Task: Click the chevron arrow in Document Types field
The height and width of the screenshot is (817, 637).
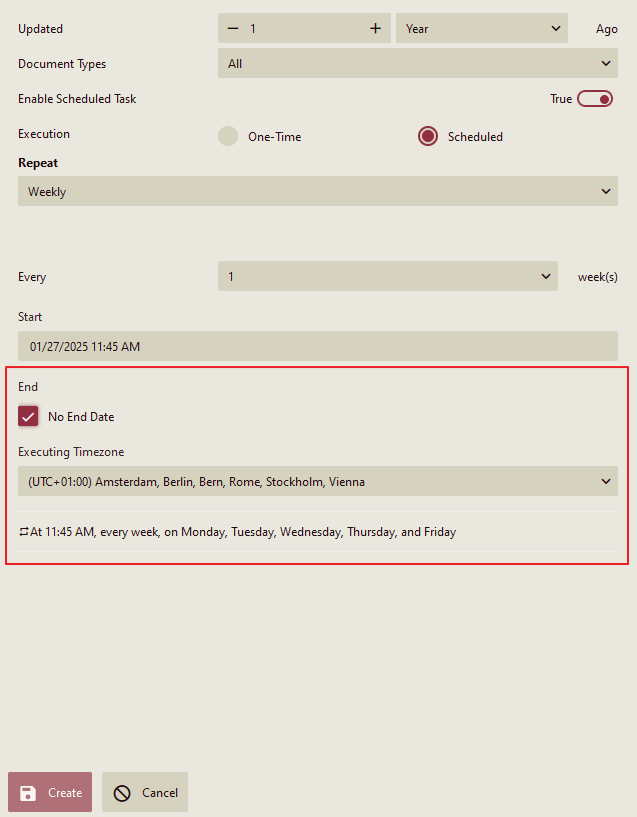Action: point(606,64)
